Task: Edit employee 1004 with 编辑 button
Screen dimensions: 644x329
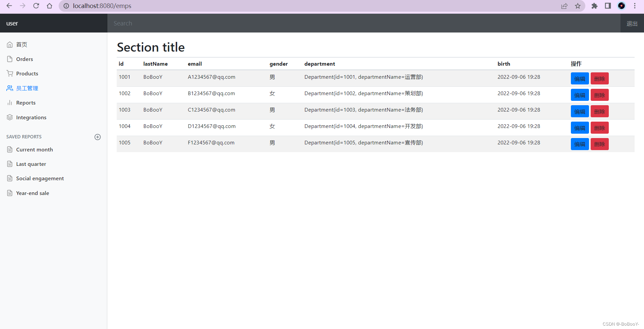Action: pos(580,128)
